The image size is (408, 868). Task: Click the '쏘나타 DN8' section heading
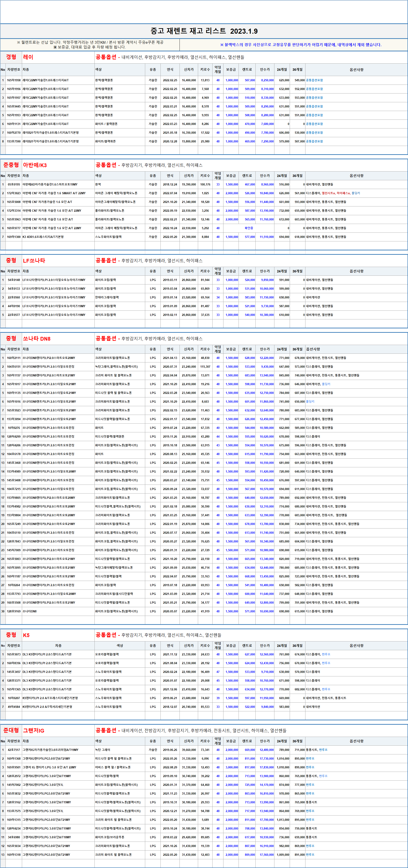(x=37, y=339)
